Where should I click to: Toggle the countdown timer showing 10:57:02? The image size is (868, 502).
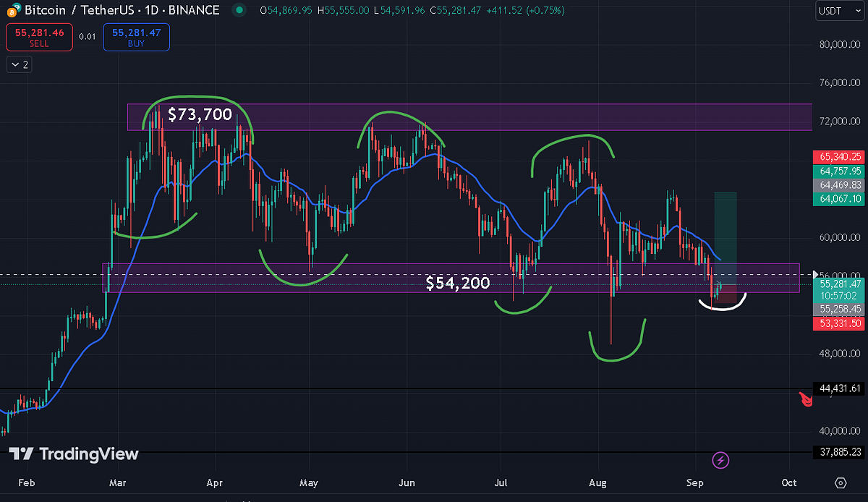click(838, 294)
